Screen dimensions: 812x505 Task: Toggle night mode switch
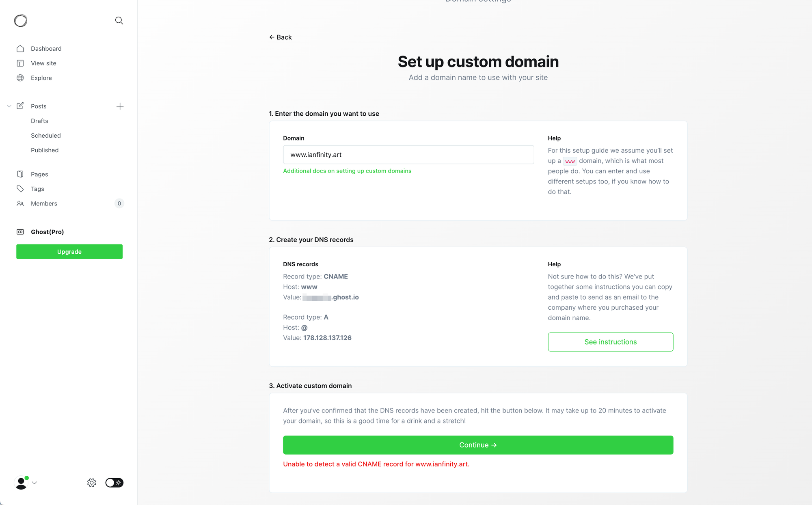tap(114, 483)
